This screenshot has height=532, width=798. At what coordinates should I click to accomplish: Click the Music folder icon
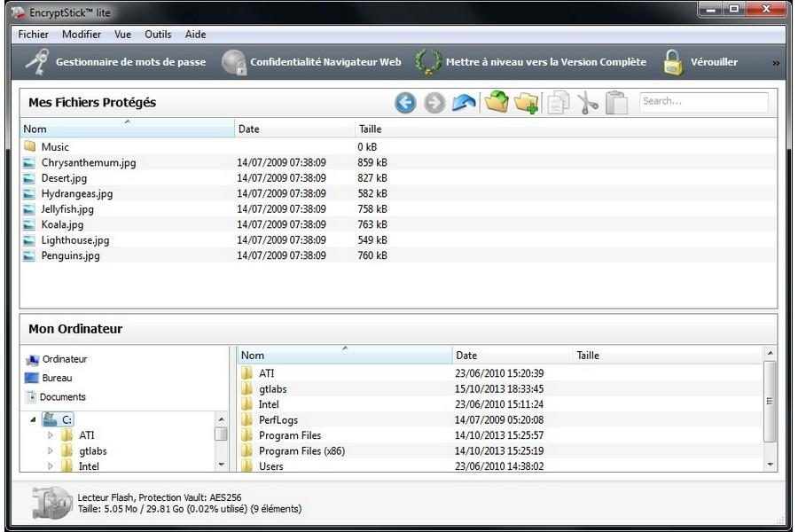pyautogui.click(x=29, y=146)
